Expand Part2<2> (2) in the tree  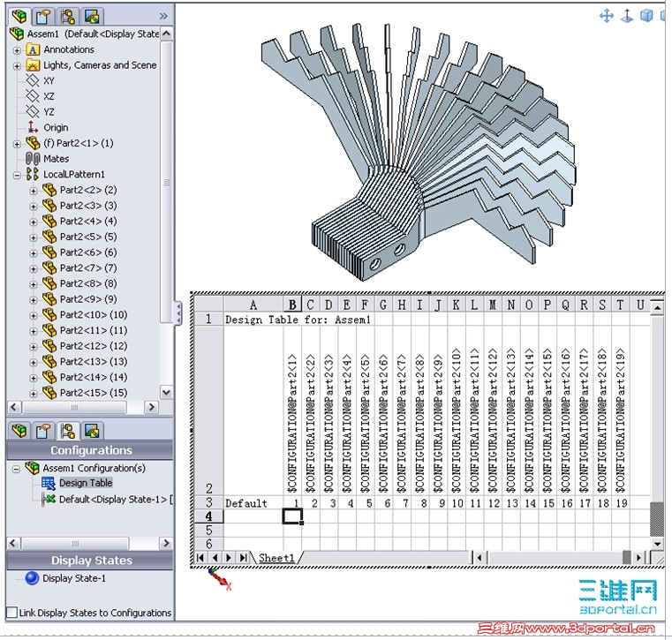34,191
